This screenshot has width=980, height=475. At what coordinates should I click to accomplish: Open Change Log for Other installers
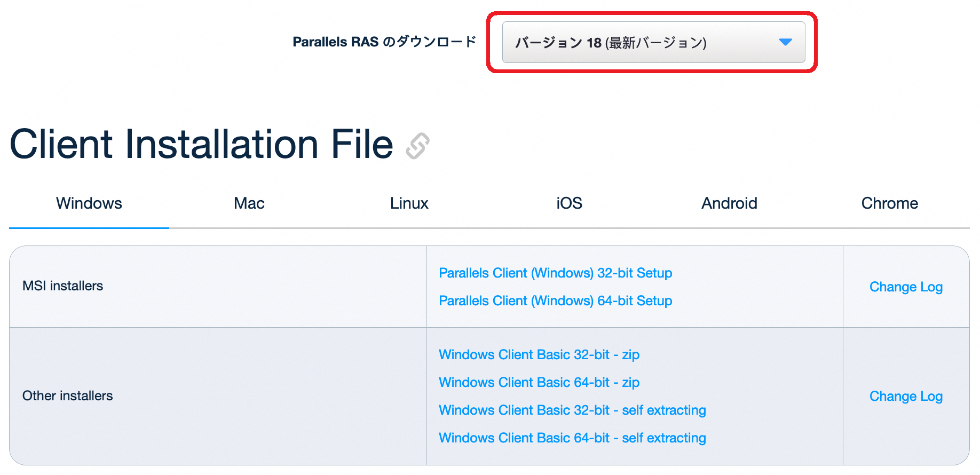pos(906,397)
